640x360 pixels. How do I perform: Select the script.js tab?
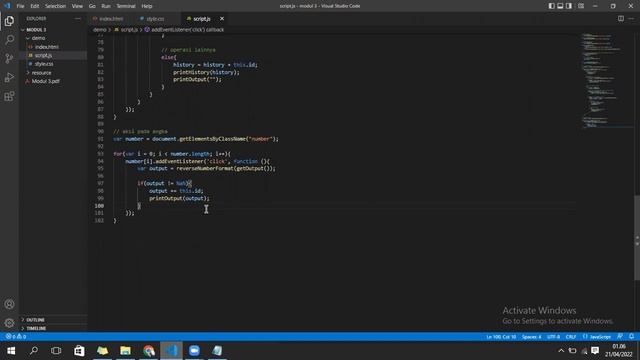coord(202,19)
